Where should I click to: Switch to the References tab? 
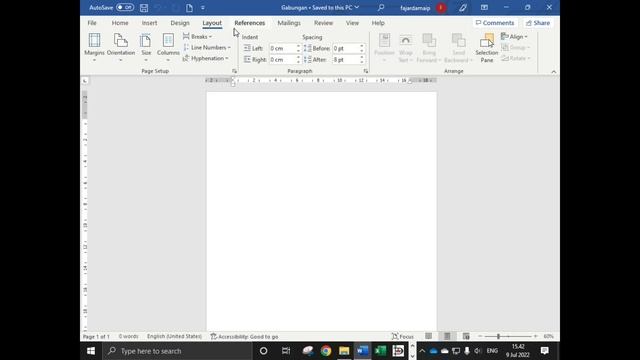coord(250,23)
